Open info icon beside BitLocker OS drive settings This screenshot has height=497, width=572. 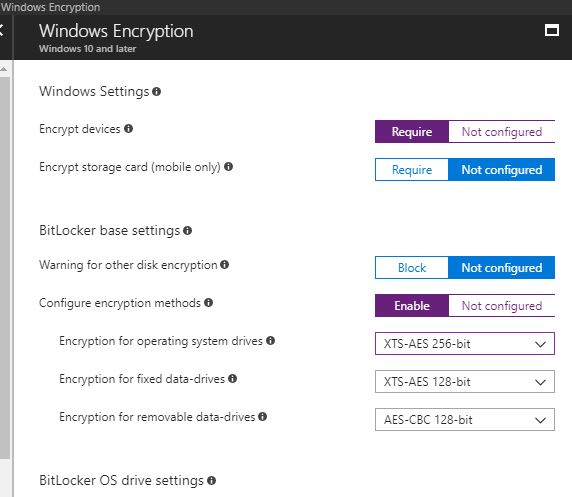point(212,481)
